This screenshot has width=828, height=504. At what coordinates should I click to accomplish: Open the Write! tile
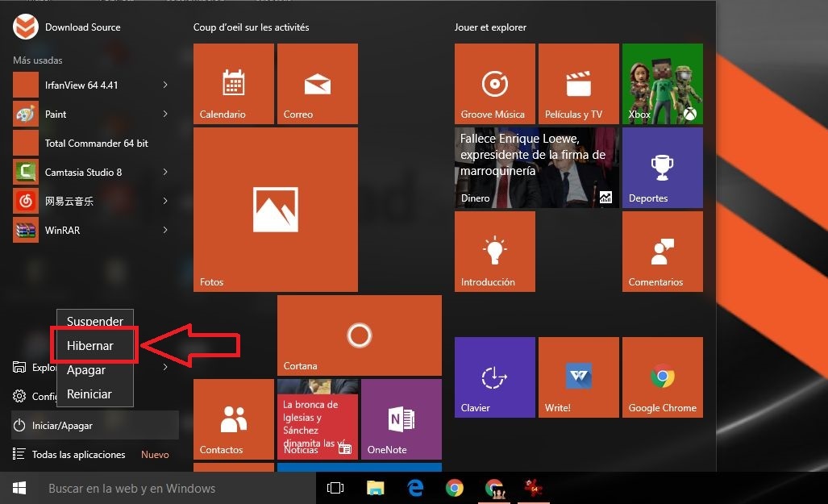pos(579,377)
